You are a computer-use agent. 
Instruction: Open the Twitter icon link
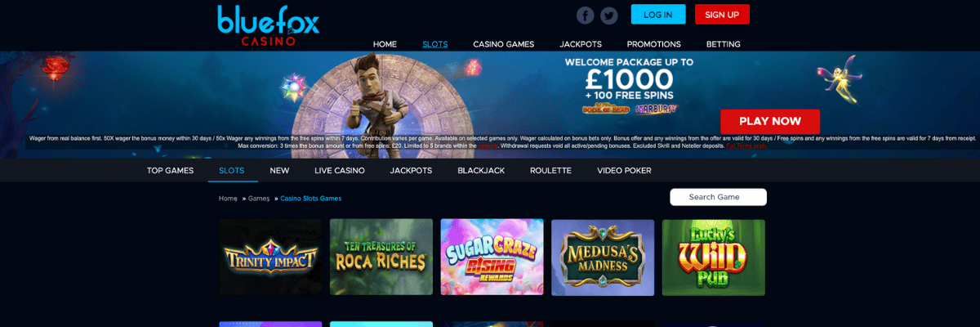[609, 15]
